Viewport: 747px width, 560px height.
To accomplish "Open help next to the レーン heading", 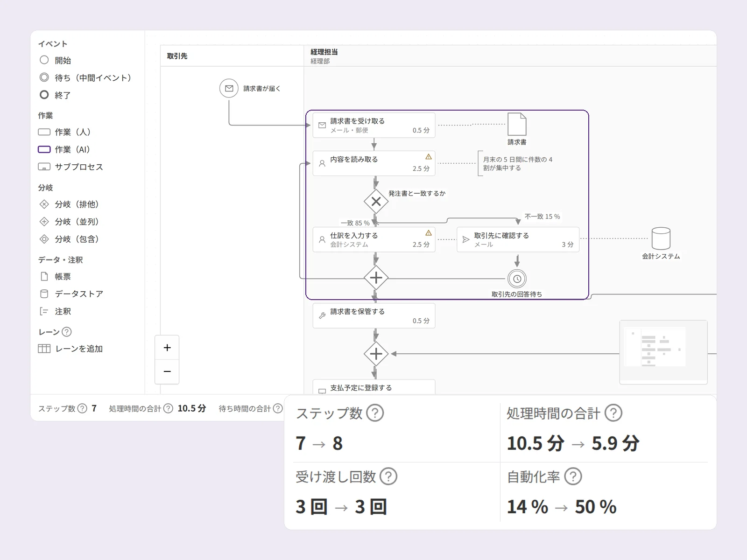I will coord(67,332).
